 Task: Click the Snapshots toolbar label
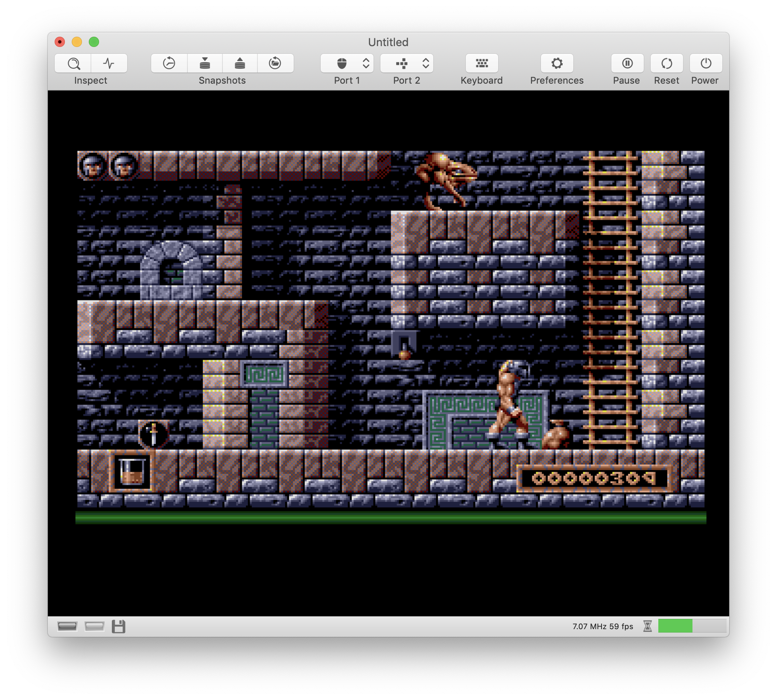(x=222, y=80)
